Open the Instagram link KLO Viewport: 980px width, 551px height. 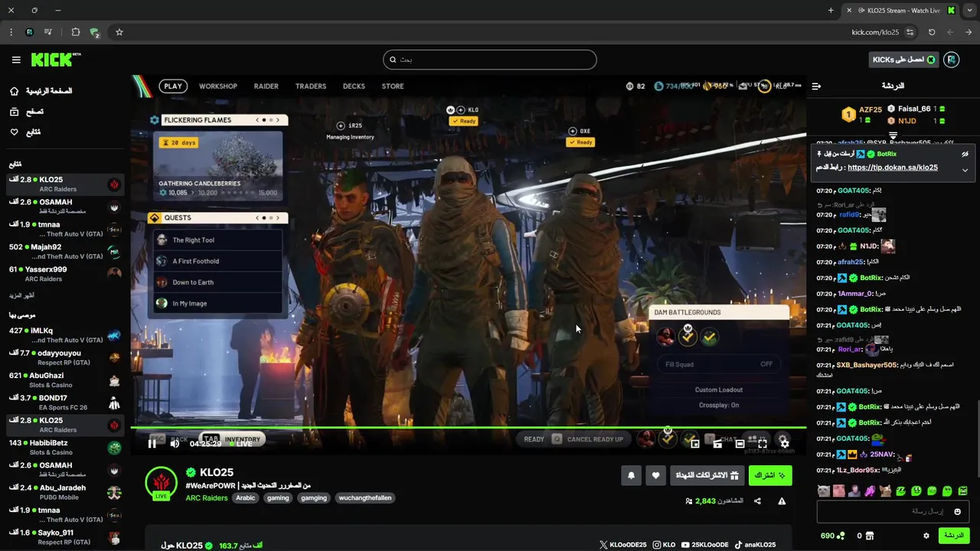664,545
